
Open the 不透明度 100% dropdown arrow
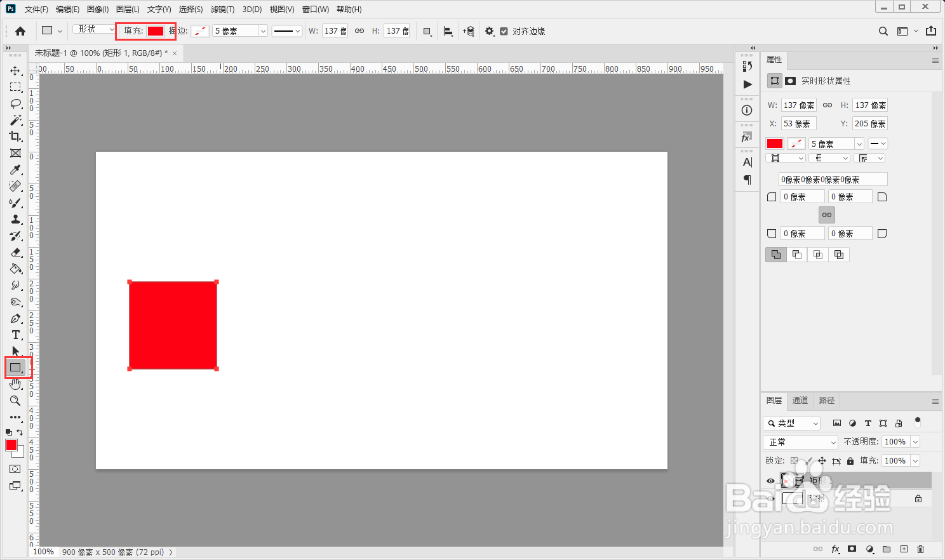tap(915, 442)
